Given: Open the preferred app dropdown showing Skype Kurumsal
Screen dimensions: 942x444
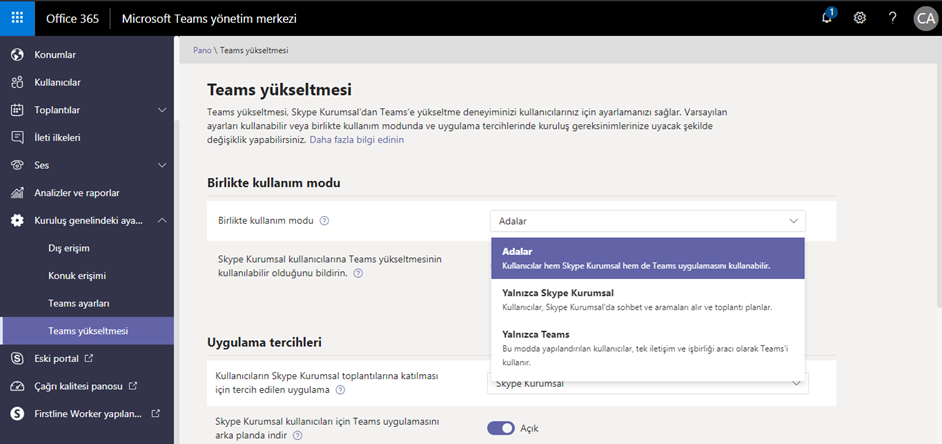Looking at the screenshot, I should point(648,383).
